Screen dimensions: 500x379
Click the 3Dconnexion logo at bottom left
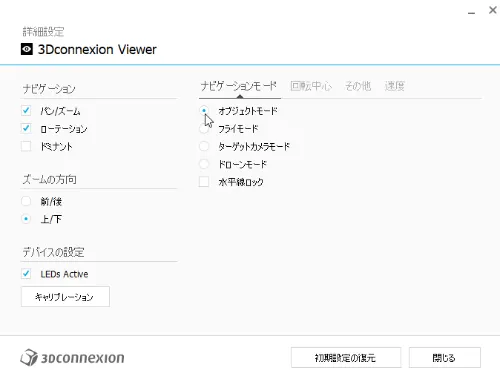(x=72, y=358)
